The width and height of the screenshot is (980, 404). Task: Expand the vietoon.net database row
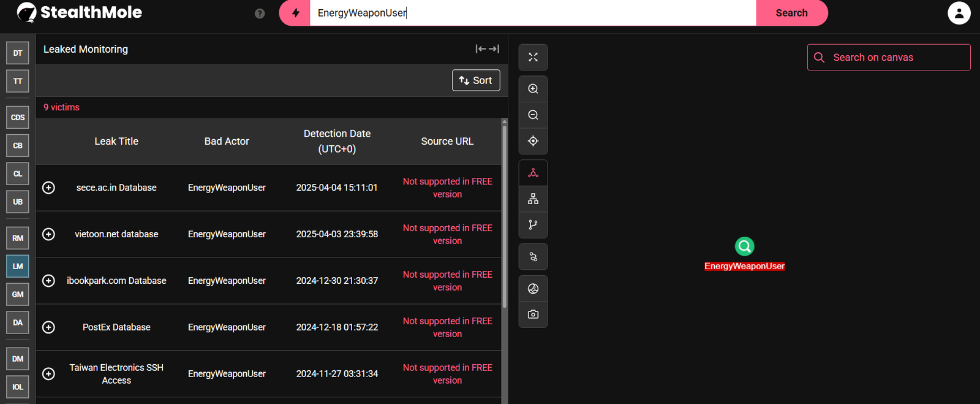48,234
